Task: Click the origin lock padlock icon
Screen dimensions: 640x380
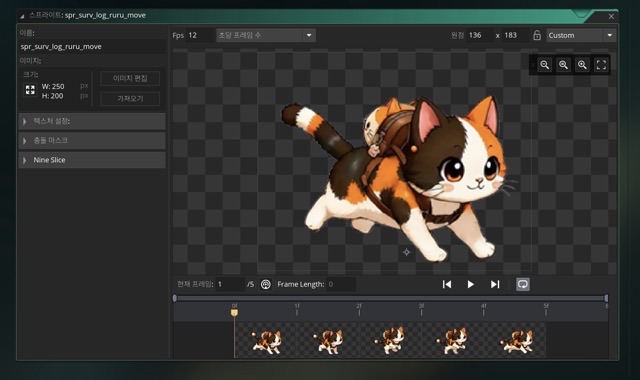Action: tap(537, 36)
